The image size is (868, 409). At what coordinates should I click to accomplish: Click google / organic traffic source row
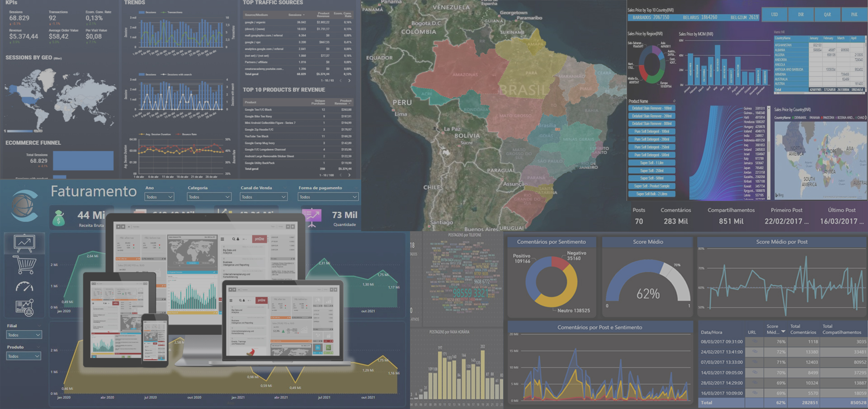click(x=298, y=22)
